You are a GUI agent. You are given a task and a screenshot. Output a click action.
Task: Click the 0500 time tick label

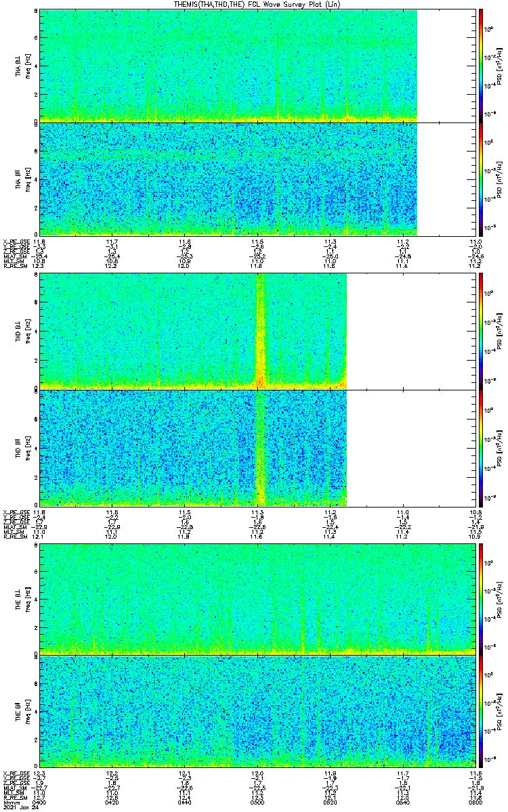tap(257, 802)
